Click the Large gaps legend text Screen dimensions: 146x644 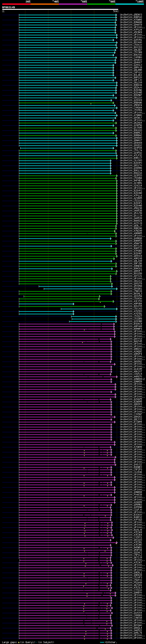pos(28,642)
